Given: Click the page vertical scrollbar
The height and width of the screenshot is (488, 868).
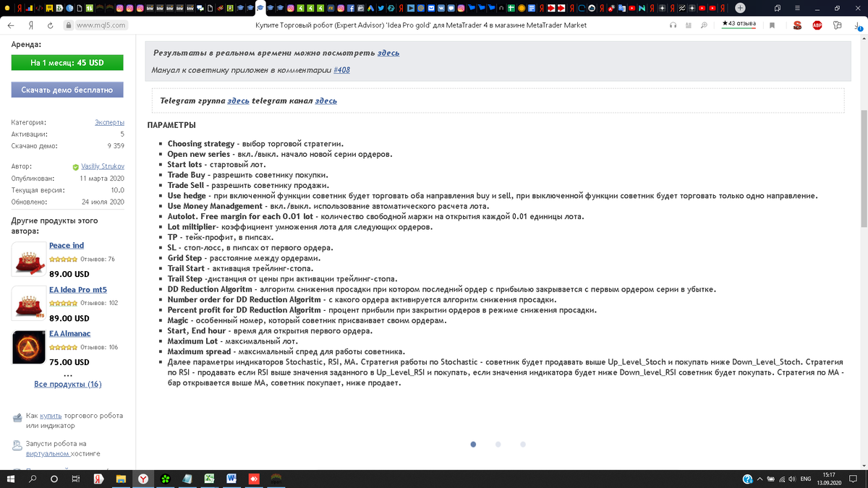Looking at the screenshot, I should point(864,168).
